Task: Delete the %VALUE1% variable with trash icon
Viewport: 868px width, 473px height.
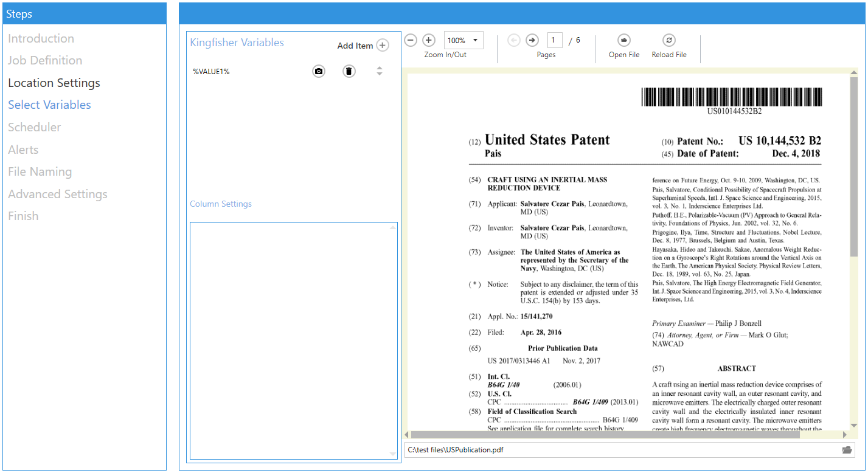Action: [x=349, y=71]
